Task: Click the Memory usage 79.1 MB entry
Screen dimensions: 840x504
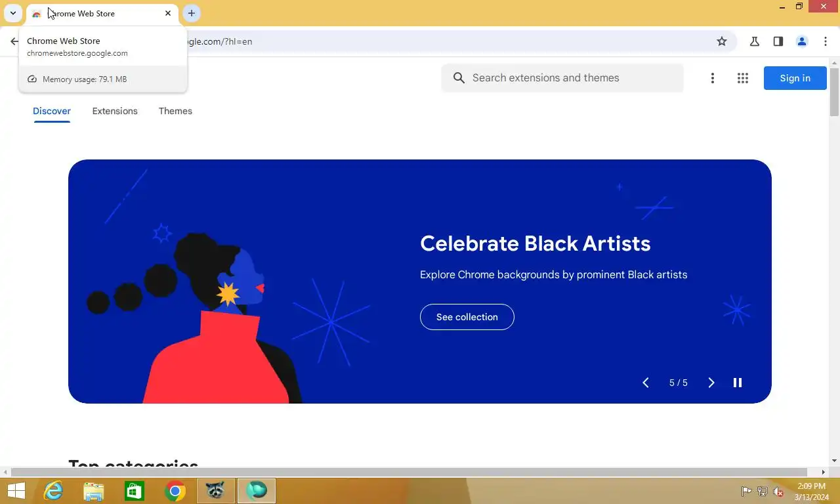Action: [x=103, y=79]
